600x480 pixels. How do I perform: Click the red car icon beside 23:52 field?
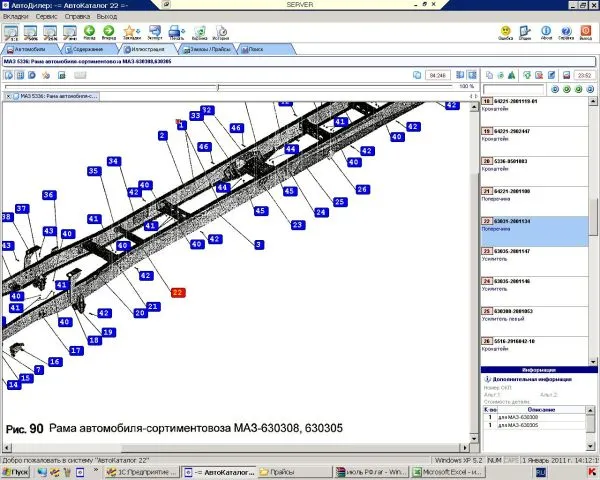(567, 75)
